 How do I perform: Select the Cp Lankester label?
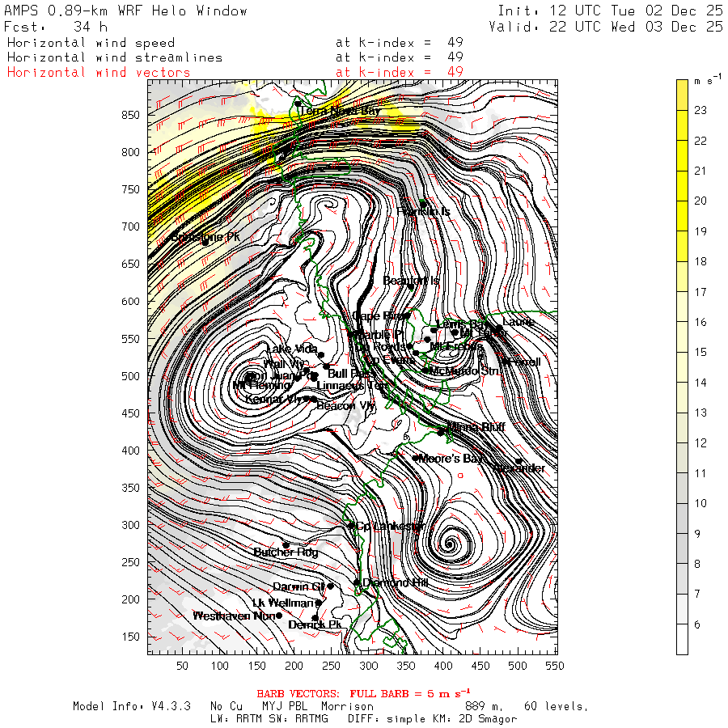[x=390, y=527]
